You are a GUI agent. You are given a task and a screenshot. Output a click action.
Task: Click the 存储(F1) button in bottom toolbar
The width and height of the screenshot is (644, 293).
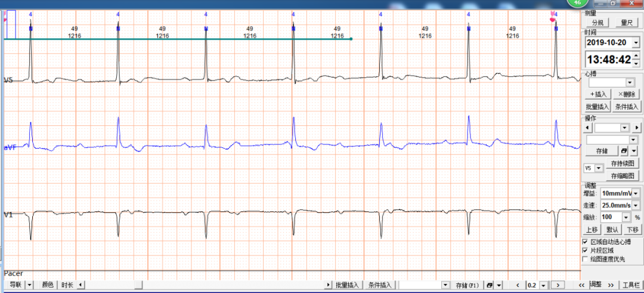coord(467,285)
